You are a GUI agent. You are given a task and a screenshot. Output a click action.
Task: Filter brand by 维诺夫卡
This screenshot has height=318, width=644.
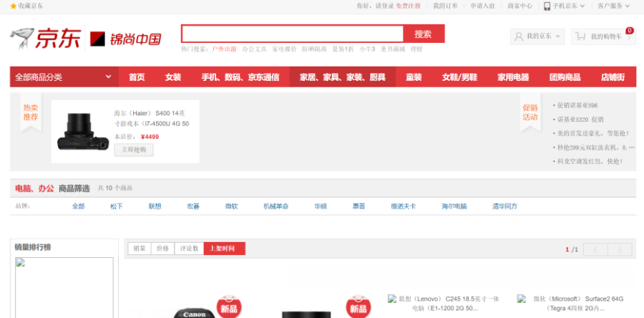point(404,206)
